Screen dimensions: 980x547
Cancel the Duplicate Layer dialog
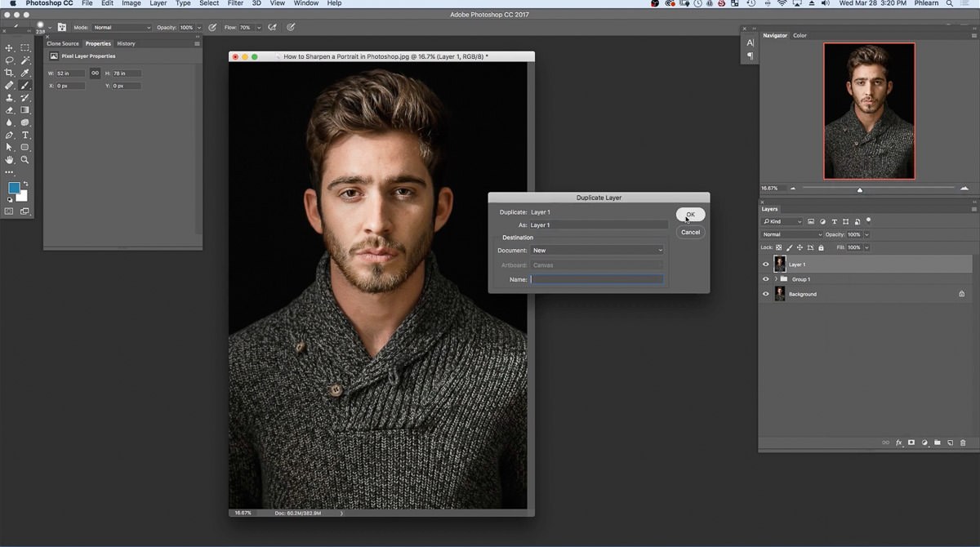pyautogui.click(x=690, y=232)
